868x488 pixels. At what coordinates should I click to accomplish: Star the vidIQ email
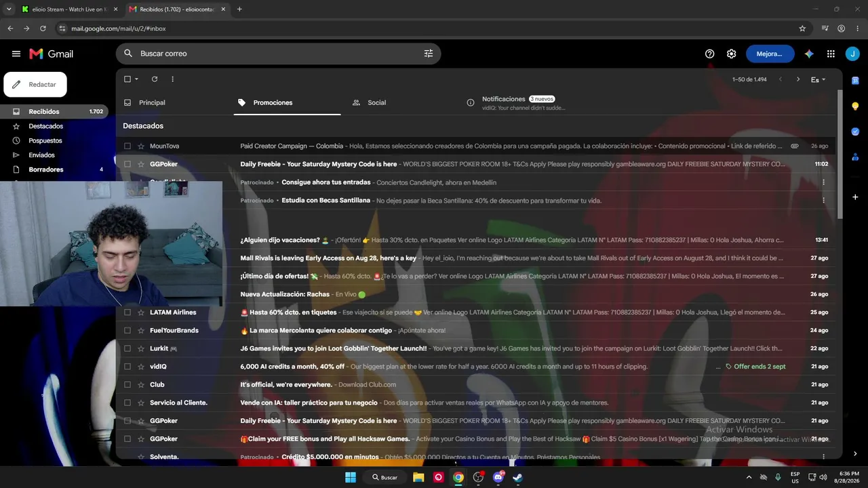141,367
